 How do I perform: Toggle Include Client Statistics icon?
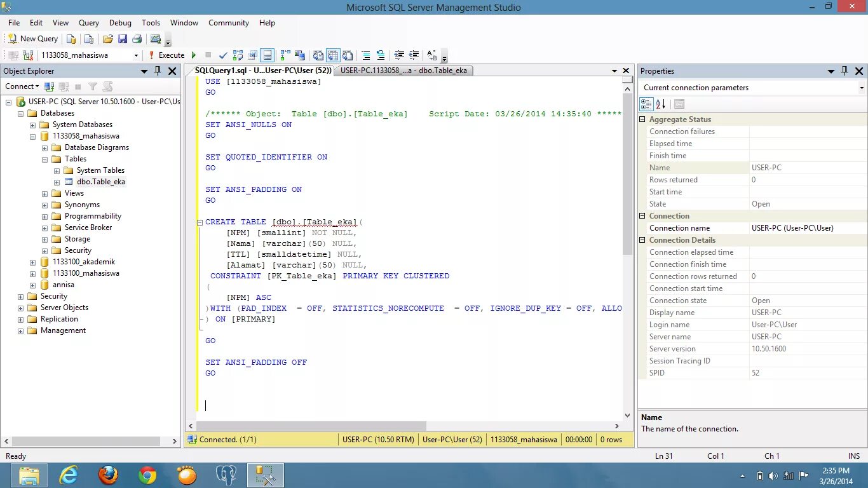301,55
